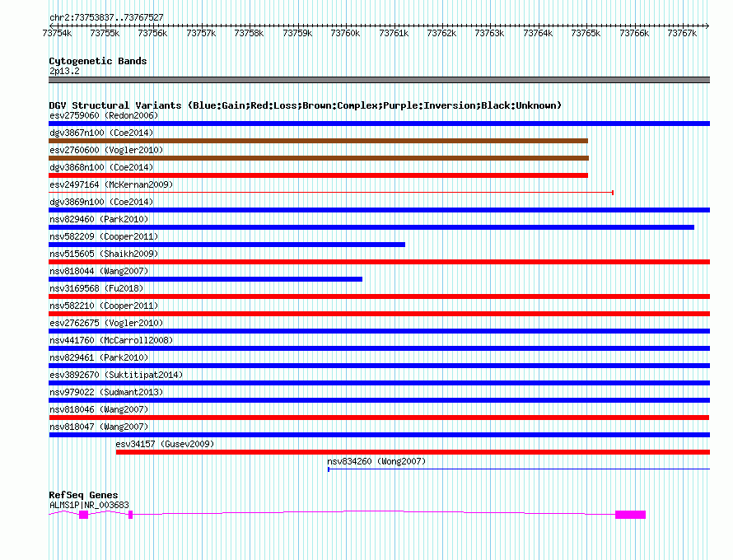Image resolution: width=733 pixels, height=560 pixels.
Task: Click the blue bar under esv2762675
Action: click(379, 331)
